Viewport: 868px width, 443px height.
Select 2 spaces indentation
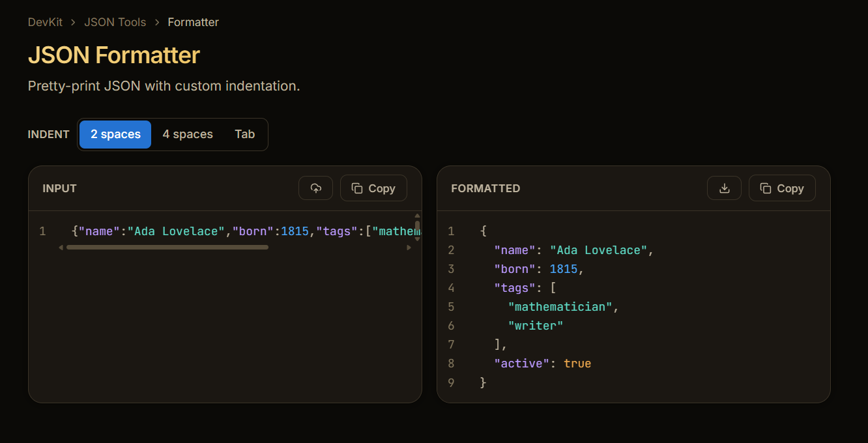click(115, 134)
